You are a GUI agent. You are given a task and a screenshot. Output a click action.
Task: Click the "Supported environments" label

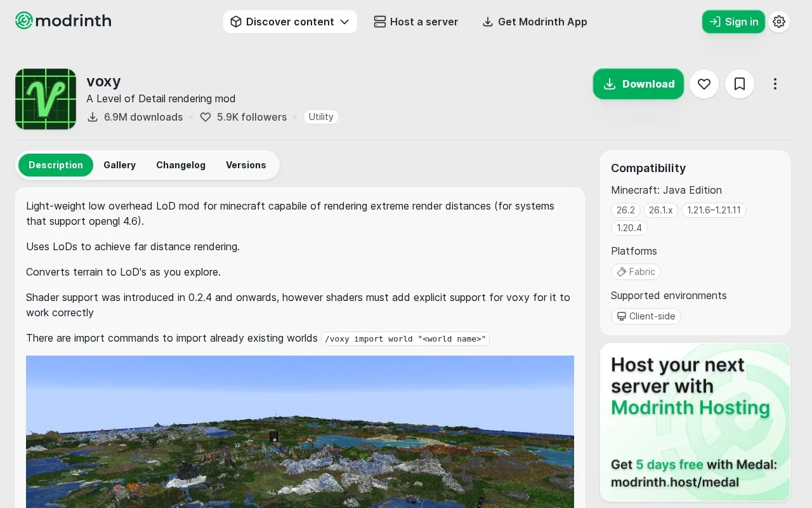tap(669, 295)
